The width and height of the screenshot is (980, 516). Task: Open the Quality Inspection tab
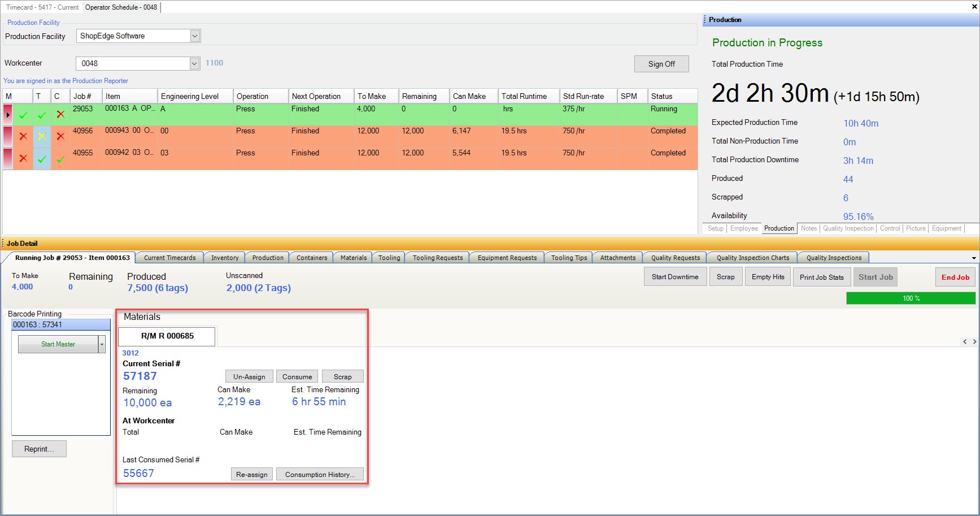tap(848, 228)
